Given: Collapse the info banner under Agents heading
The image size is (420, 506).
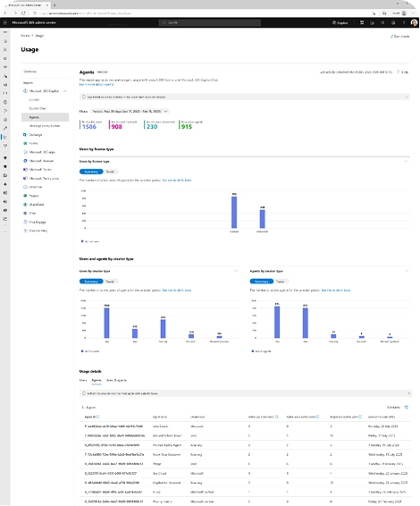Looking at the screenshot, I should pos(407,97).
